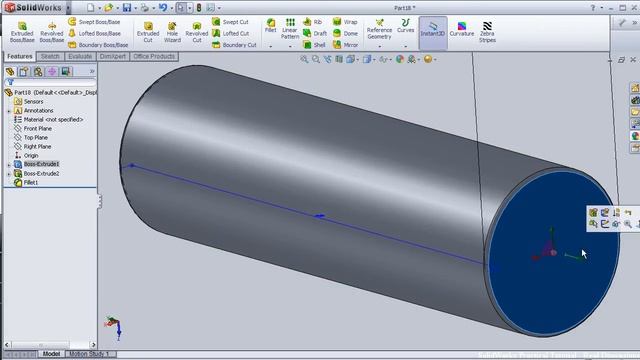Switch to the Office Products tab

pyautogui.click(x=154, y=56)
